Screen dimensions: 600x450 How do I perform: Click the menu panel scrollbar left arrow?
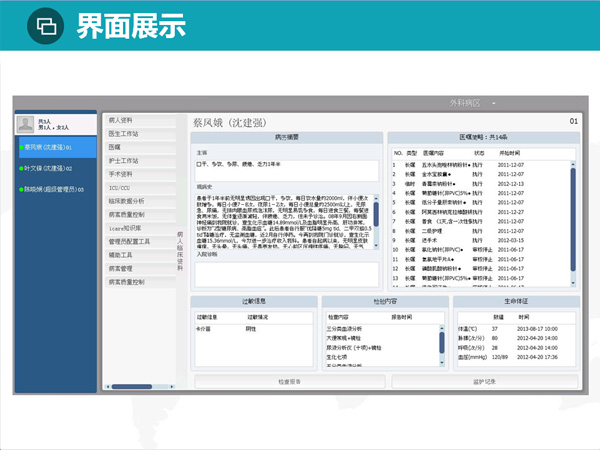[108, 386]
